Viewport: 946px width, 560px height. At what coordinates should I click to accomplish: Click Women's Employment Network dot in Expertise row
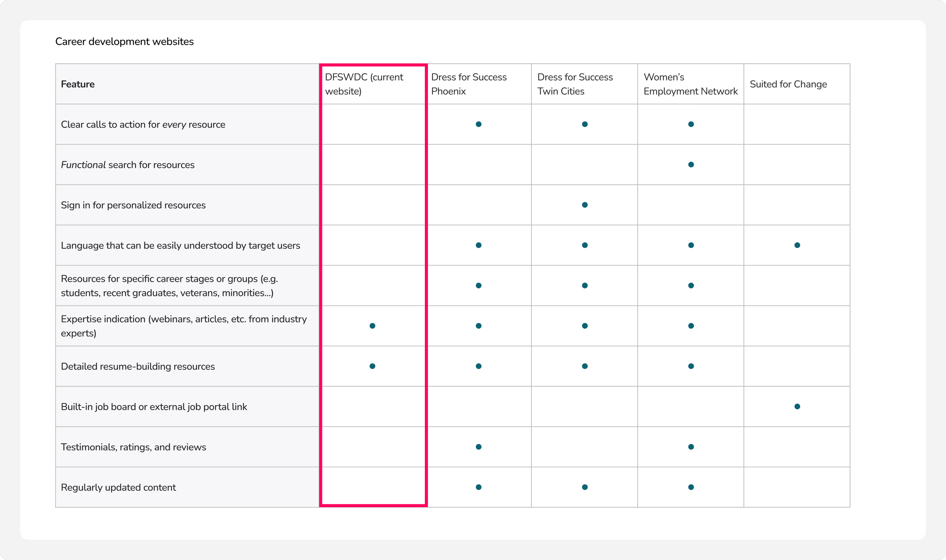click(x=691, y=326)
